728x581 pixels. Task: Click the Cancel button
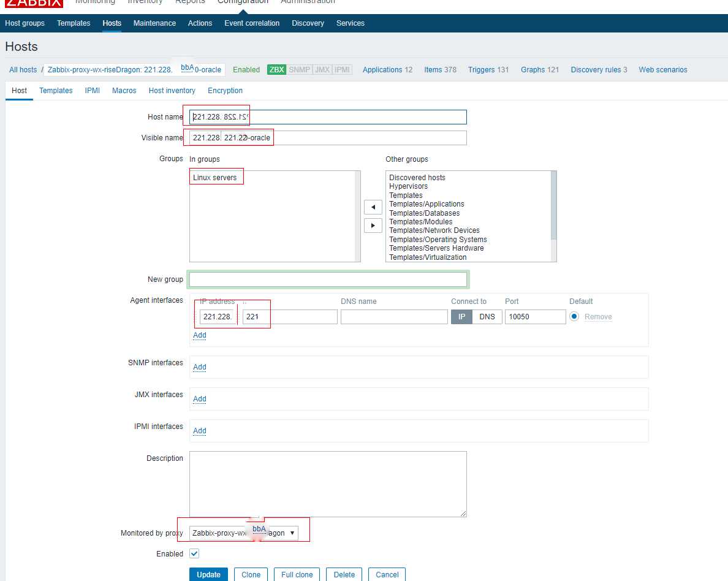coord(387,574)
